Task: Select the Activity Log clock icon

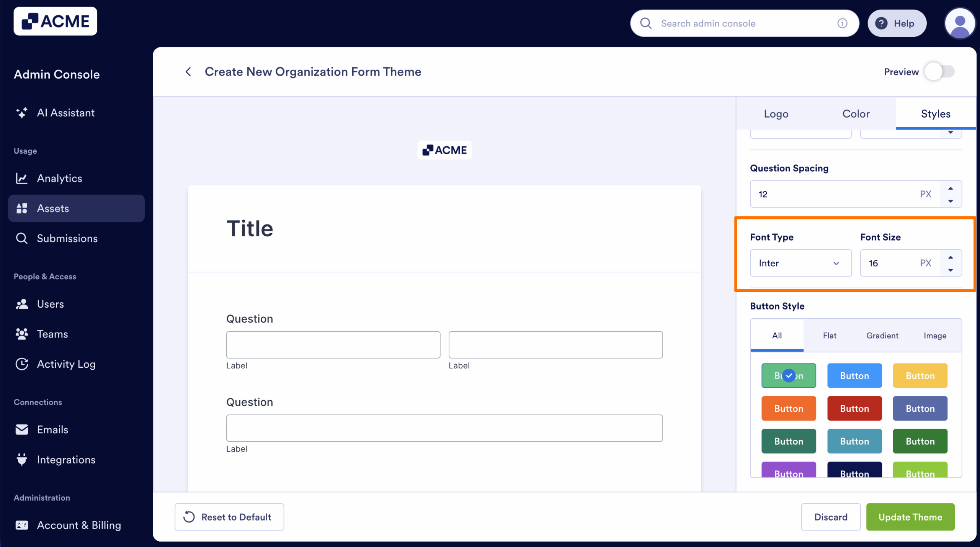Action: click(x=22, y=364)
